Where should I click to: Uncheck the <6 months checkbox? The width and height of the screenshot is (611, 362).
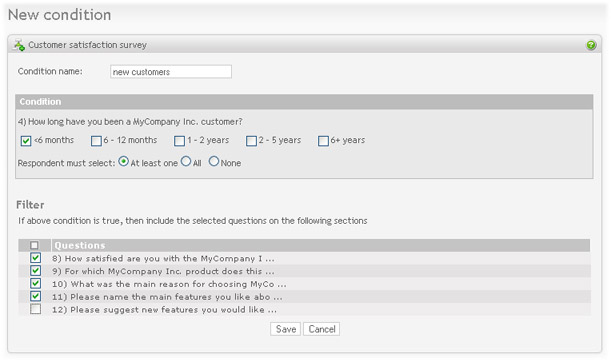26,141
